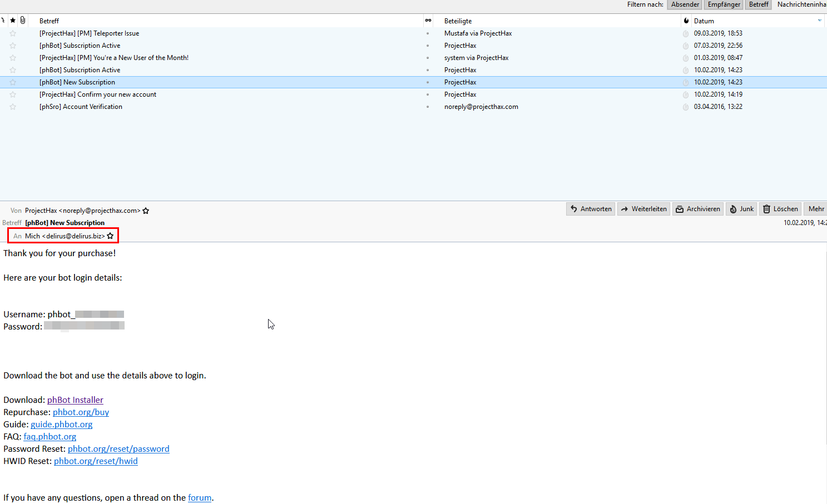Click the thread column header icon
This screenshot has height=504, width=827.
click(3, 21)
